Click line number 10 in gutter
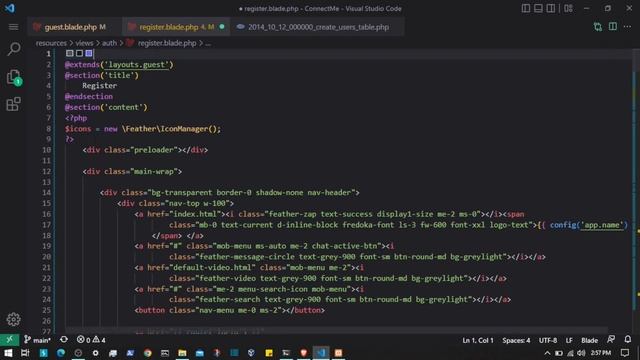Screen dimensions: 640x360 pos(47,150)
